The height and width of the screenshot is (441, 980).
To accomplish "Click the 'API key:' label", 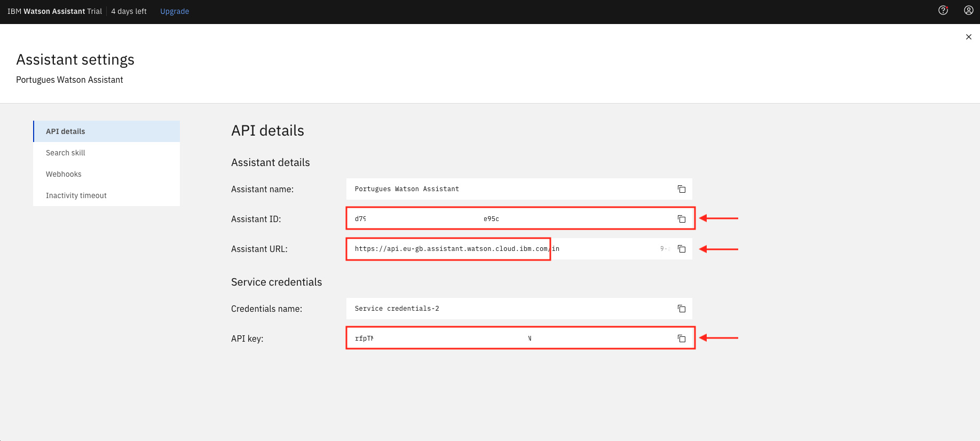I will (x=247, y=338).
